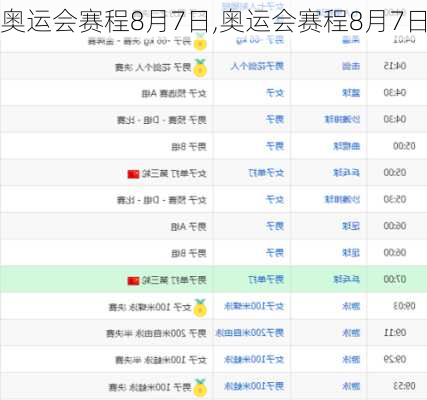
Task: Click gold medal icon beside 男子100米蛙泳决赛
Action: pos(200,388)
